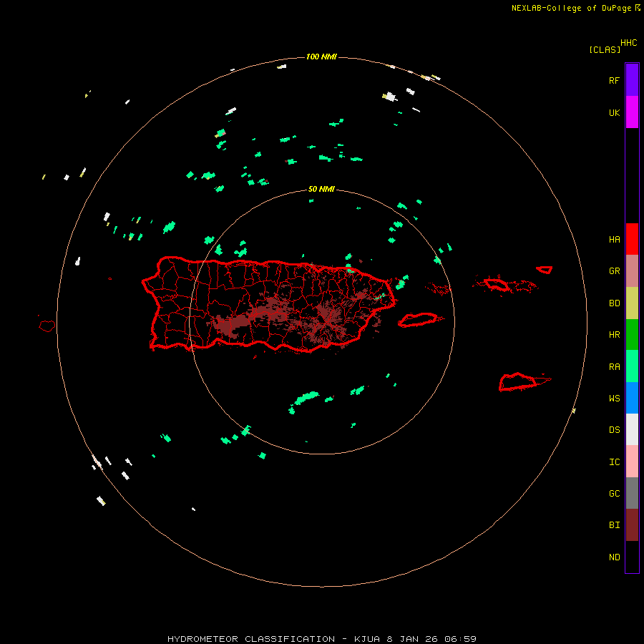Click the 'WS' legend label
644x644 pixels.
pyautogui.click(x=614, y=399)
